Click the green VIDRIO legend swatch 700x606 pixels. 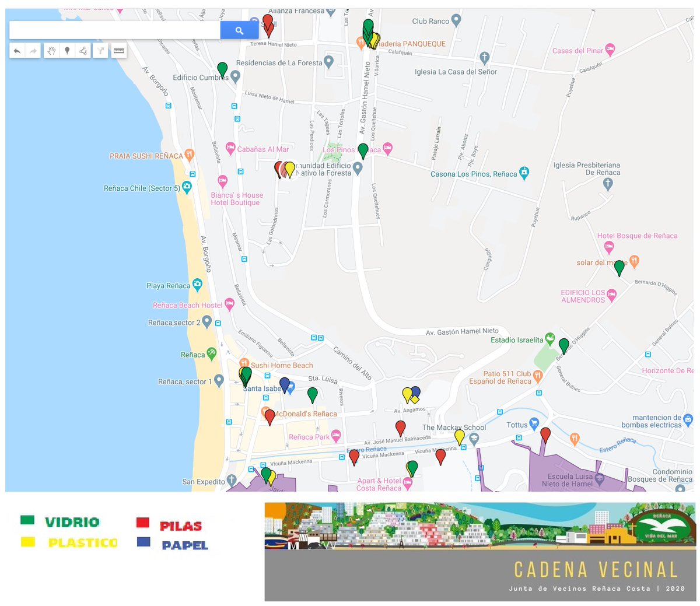point(27,520)
